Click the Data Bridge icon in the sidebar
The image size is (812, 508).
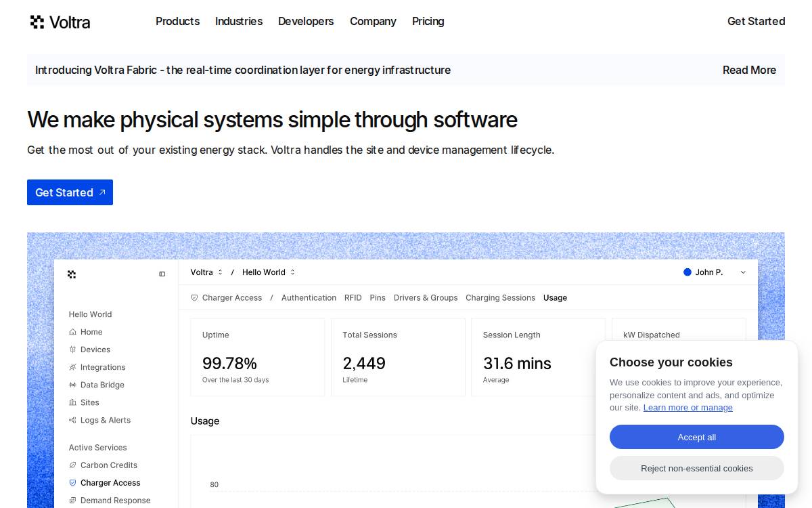[72, 385]
